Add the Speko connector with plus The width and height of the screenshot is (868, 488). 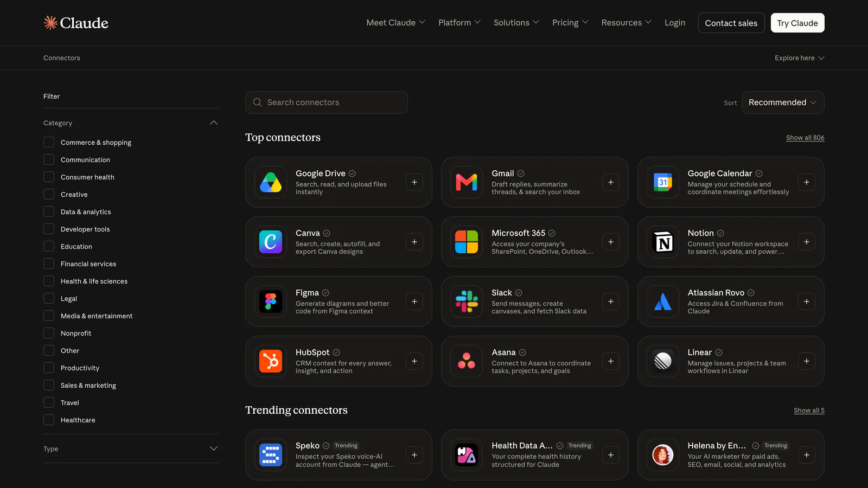point(414,455)
